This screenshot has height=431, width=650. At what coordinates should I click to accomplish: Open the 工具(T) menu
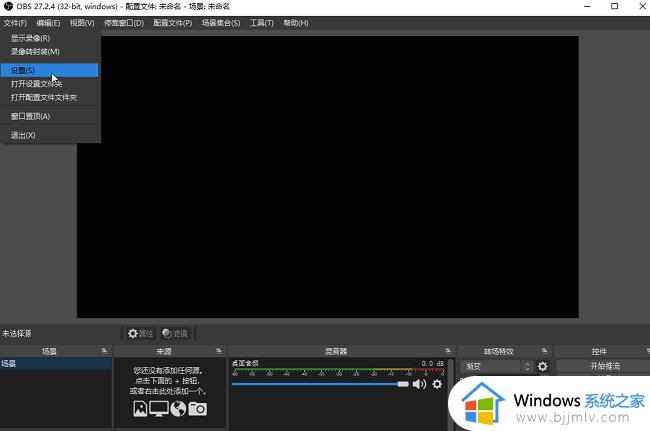pyautogui.click(x=262, y=23)
